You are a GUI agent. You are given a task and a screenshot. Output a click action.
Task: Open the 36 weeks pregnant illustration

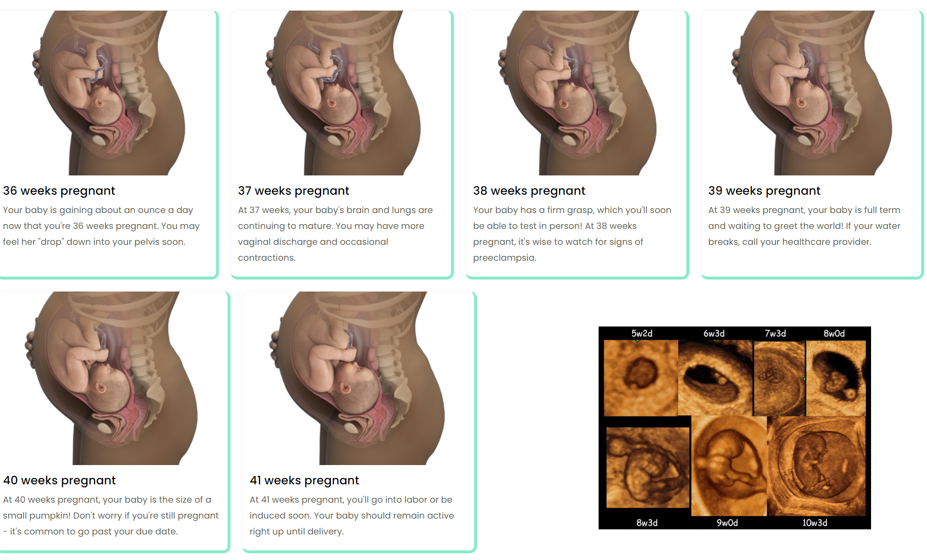[x=109, y=93]
